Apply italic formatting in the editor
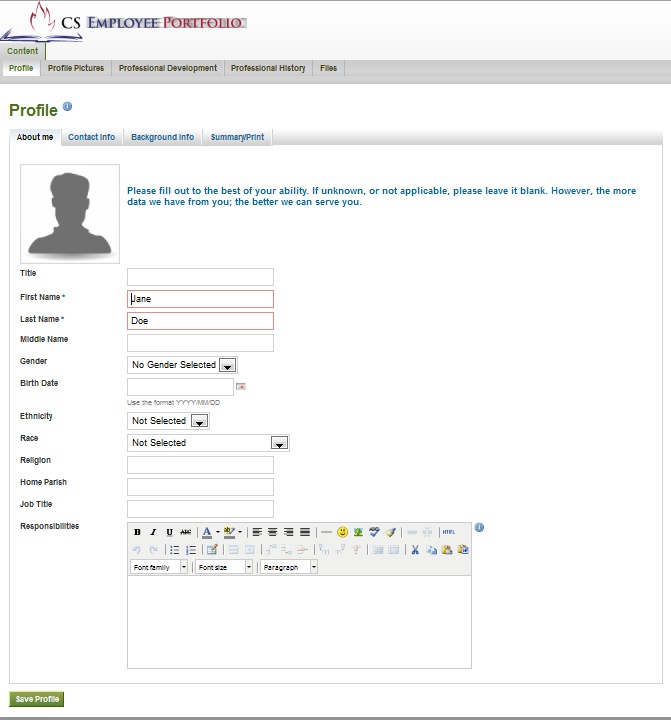This screenshot has height=720, width=671. pyautogui.click(x=153, y=532)
